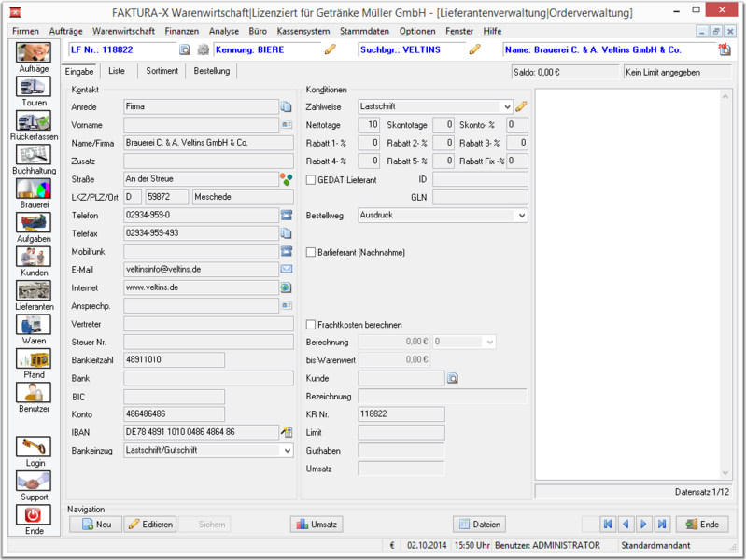Screen dimensions: 746x560
Task: Click the Telefax field 02934-959-493
Action: coord(201,233)
